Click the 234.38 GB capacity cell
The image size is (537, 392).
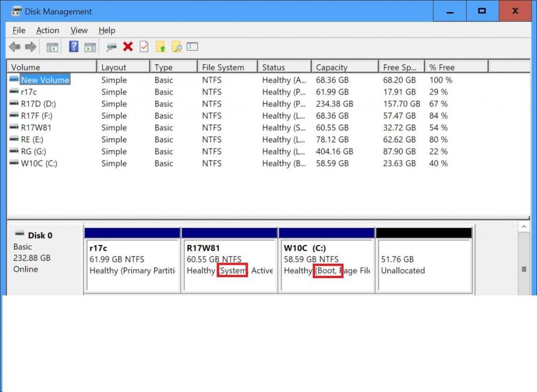tap(334, 104)
